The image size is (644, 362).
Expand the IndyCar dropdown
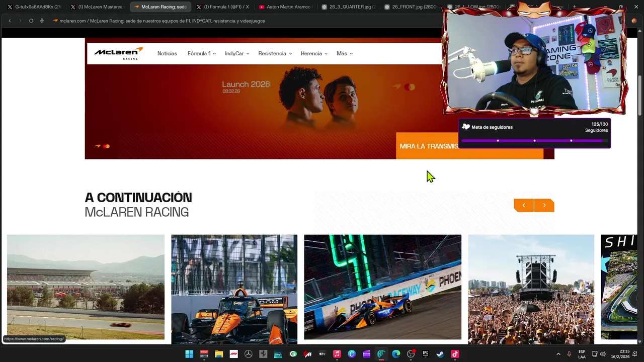[237, 53]
